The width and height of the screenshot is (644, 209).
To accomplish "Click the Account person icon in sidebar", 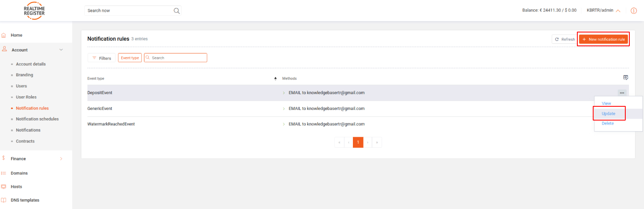I will 4,49.
